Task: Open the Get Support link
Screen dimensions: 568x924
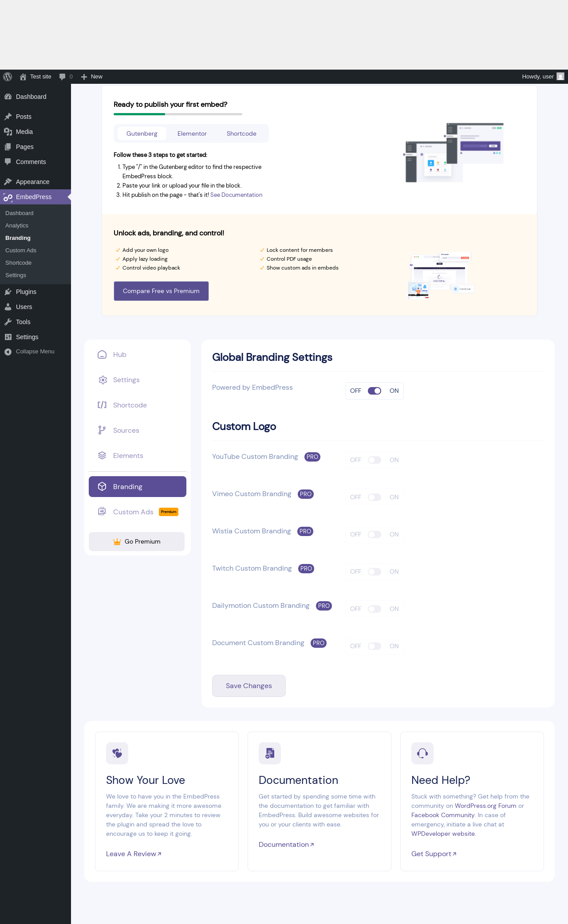Action: coord(434,854)
